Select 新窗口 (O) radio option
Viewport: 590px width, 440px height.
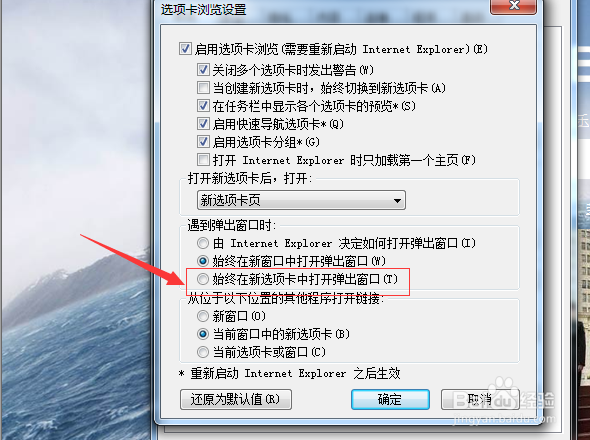coord(203,316)
